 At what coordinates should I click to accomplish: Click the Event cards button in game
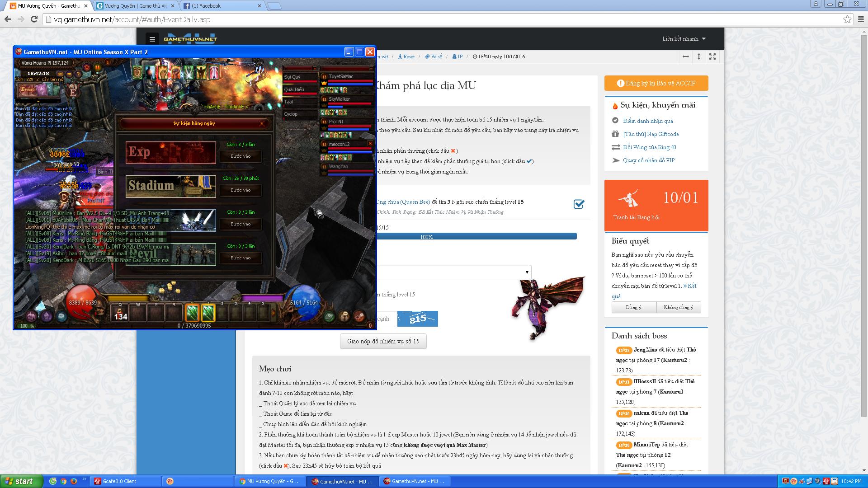click(38, 89)
